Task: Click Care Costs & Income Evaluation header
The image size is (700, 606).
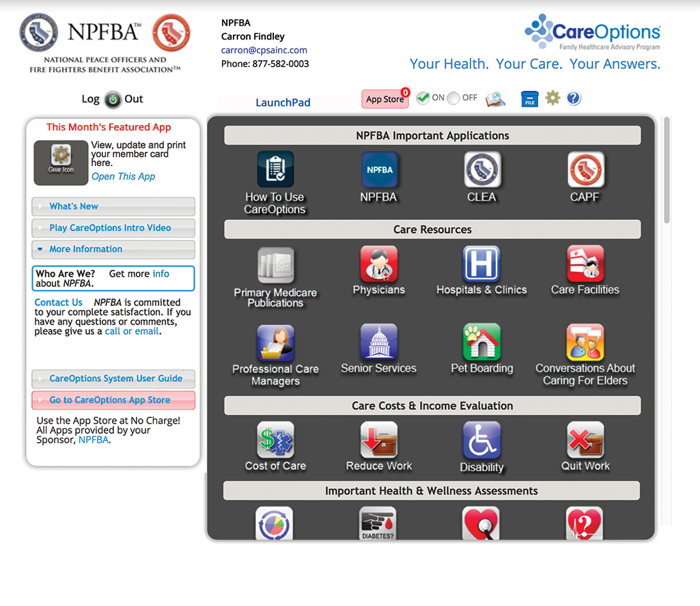Action: click(432, 406)
